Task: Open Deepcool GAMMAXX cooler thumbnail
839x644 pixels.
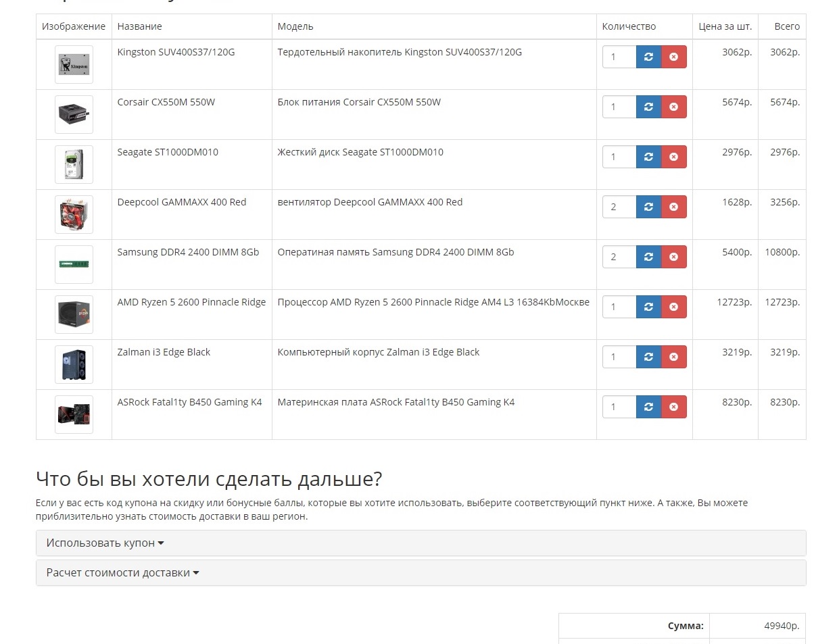Action: point(74,215)
